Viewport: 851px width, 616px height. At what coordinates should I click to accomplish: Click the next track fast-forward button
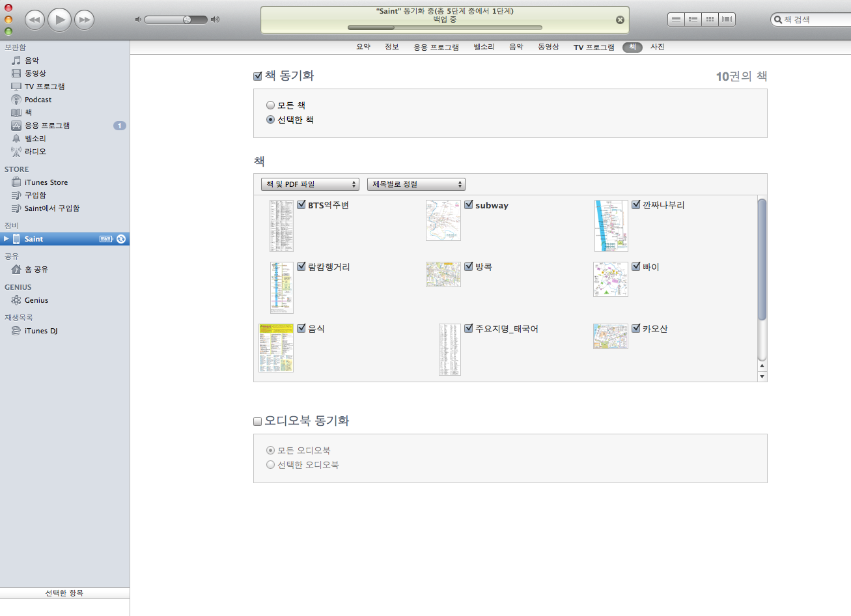pos(85,20)
